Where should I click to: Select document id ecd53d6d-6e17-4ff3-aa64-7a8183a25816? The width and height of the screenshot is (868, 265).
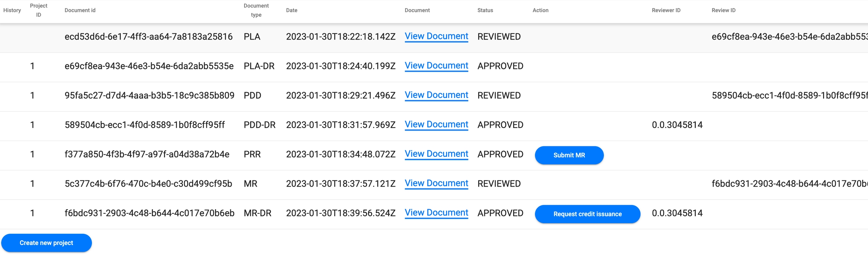point(148,37)
